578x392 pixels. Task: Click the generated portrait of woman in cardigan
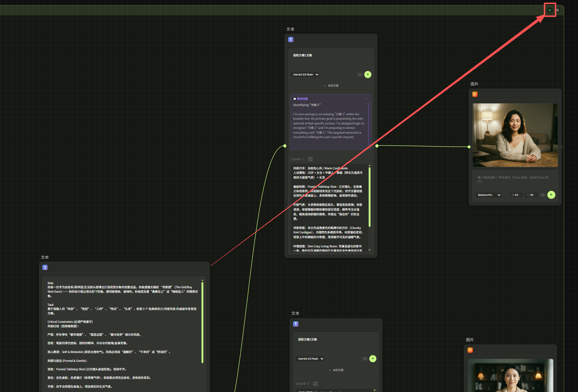click(515, 135)
